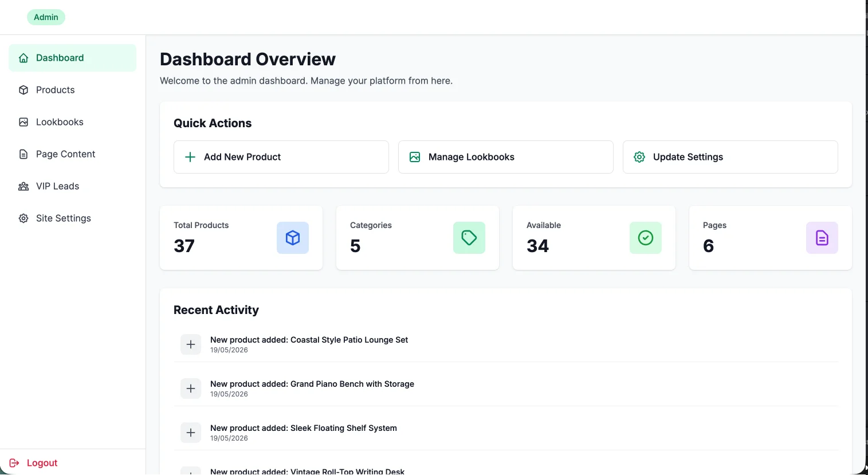
Task: Log out using the Logout link
Action: pyautogui.click(x=34, y=463)
